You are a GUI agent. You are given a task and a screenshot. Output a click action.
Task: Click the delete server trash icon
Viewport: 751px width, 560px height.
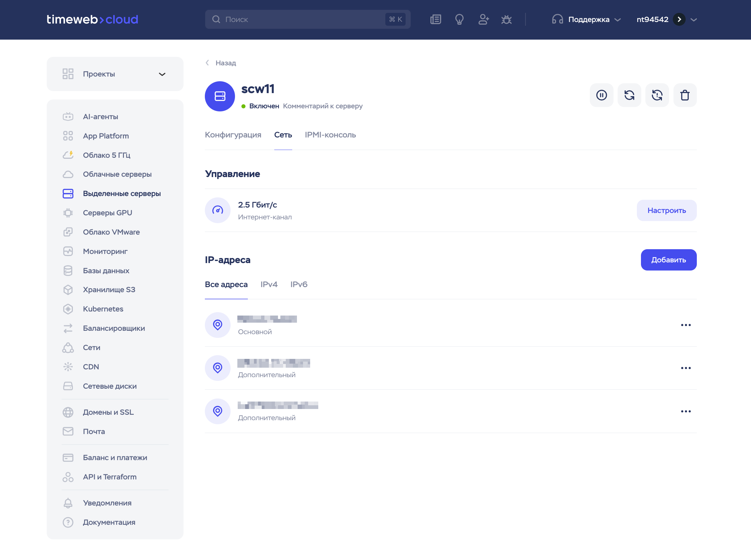point(685,95)
